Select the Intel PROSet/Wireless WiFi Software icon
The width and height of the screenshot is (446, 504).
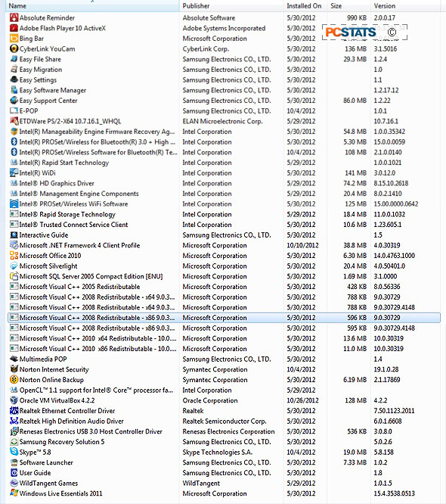pyautogui.click(x=14, y=204)
